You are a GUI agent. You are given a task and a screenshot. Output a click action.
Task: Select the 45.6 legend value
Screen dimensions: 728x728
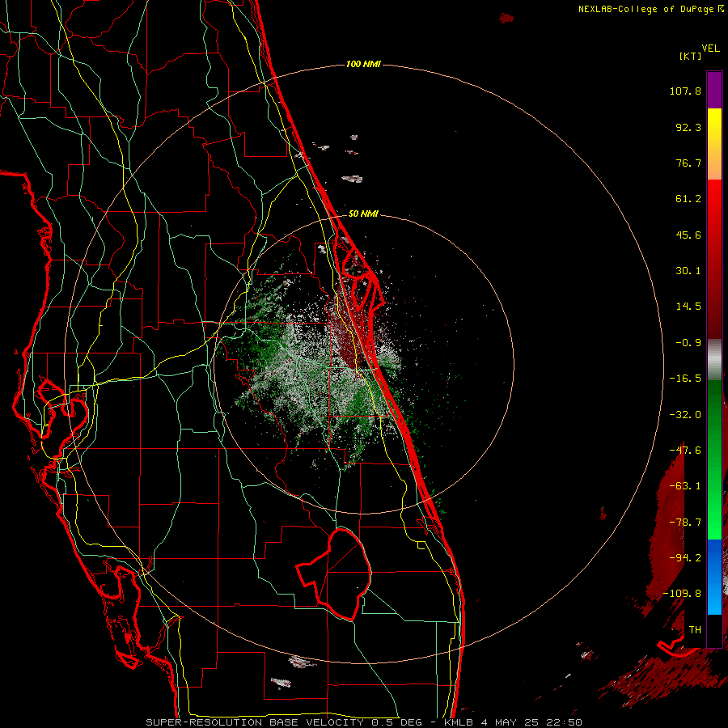coord(688,235)
